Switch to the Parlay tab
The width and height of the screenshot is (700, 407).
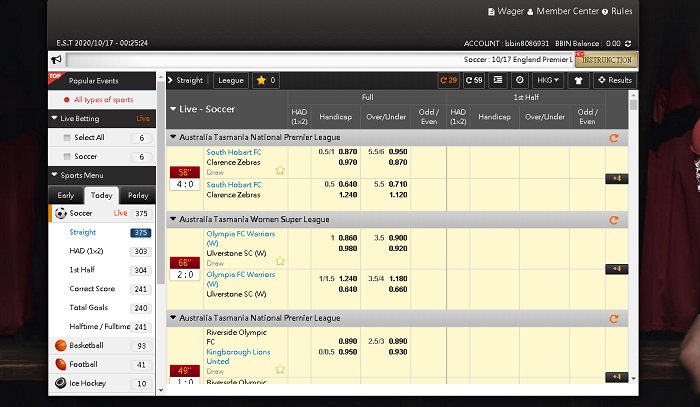click(137, 195)
